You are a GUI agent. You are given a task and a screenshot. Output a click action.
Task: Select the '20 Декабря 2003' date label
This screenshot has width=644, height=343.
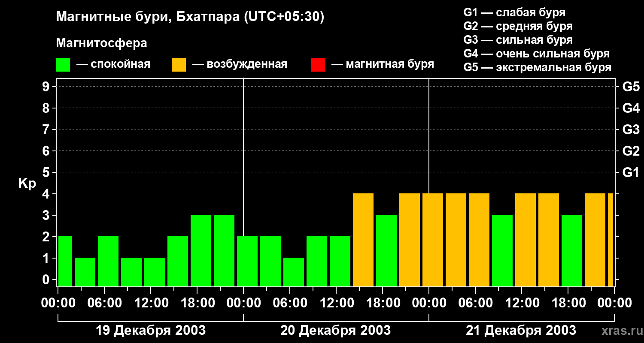tap(336, 331)
